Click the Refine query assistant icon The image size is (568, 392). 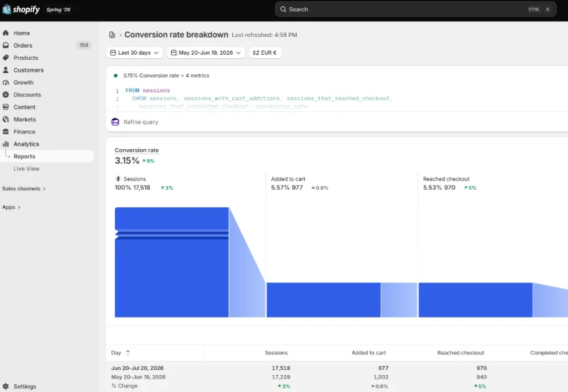pos(115,122)
